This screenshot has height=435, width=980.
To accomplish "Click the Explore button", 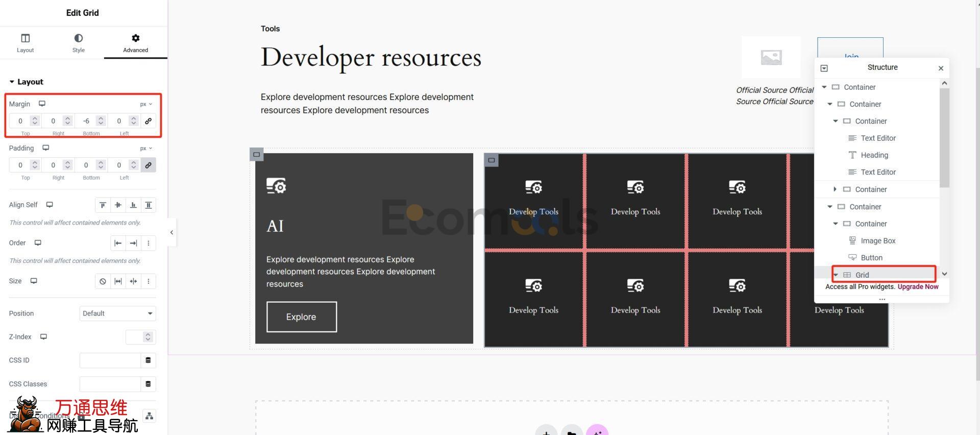I will 301,317.
